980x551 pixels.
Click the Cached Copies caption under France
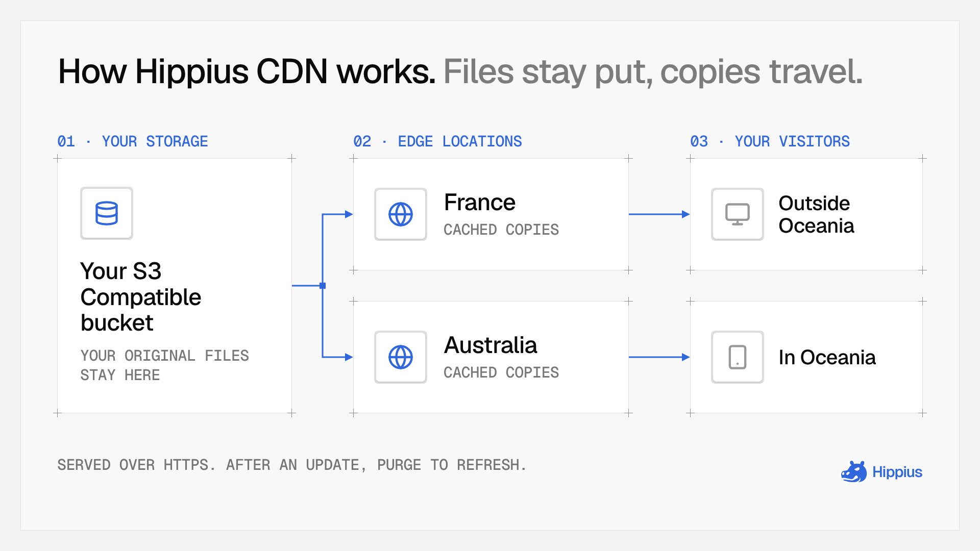(501, 230)
